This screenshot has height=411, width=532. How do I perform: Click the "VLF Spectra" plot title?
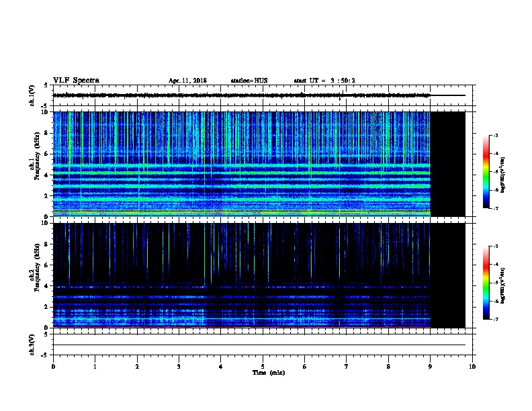point(76,81)
